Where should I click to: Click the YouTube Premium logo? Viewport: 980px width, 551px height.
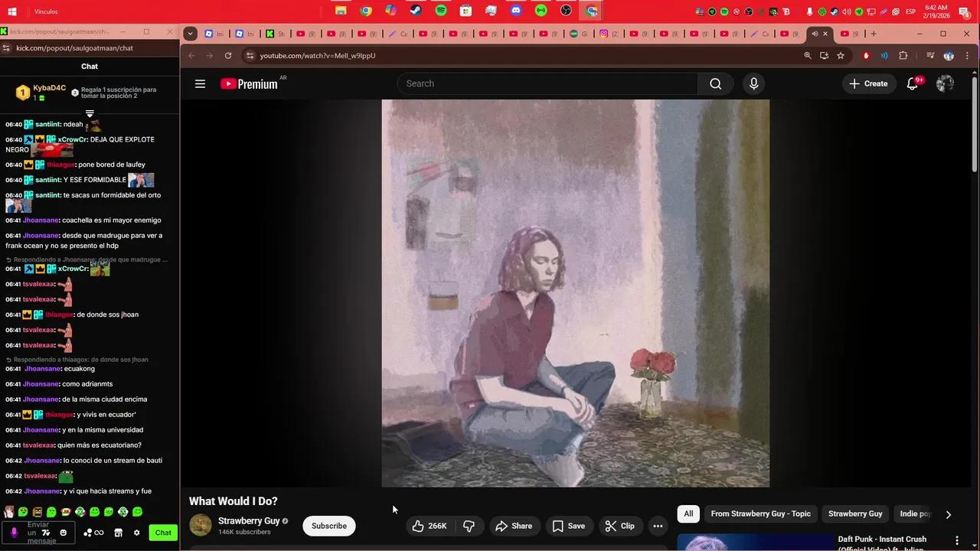pos(248,83)
